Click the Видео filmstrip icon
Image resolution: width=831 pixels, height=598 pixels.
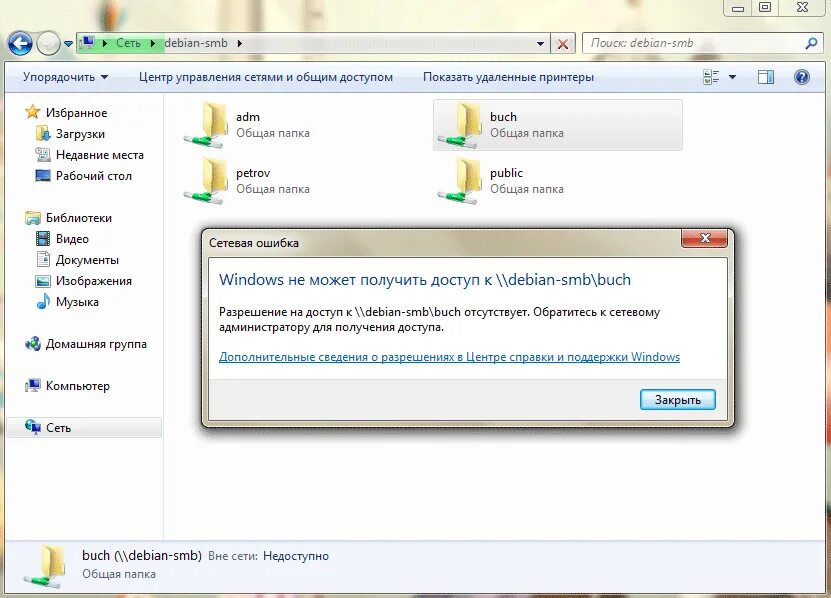point(42,239)
